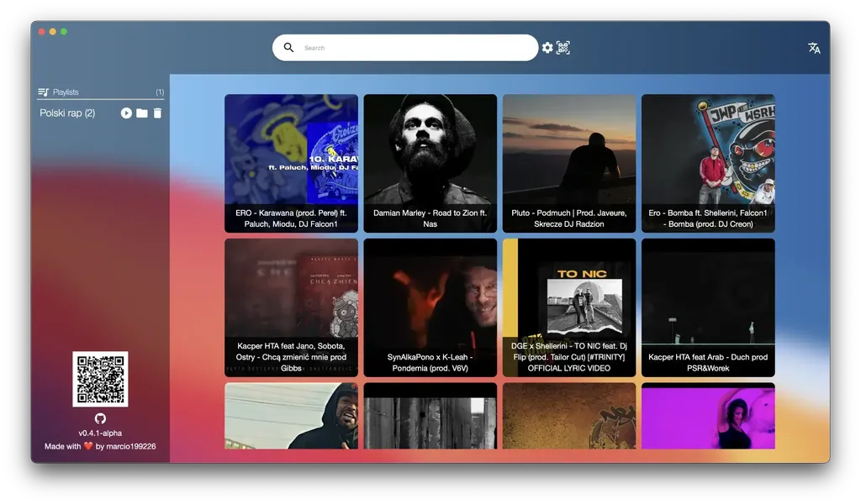Click the QR code scanner icon

click(563, 48)
